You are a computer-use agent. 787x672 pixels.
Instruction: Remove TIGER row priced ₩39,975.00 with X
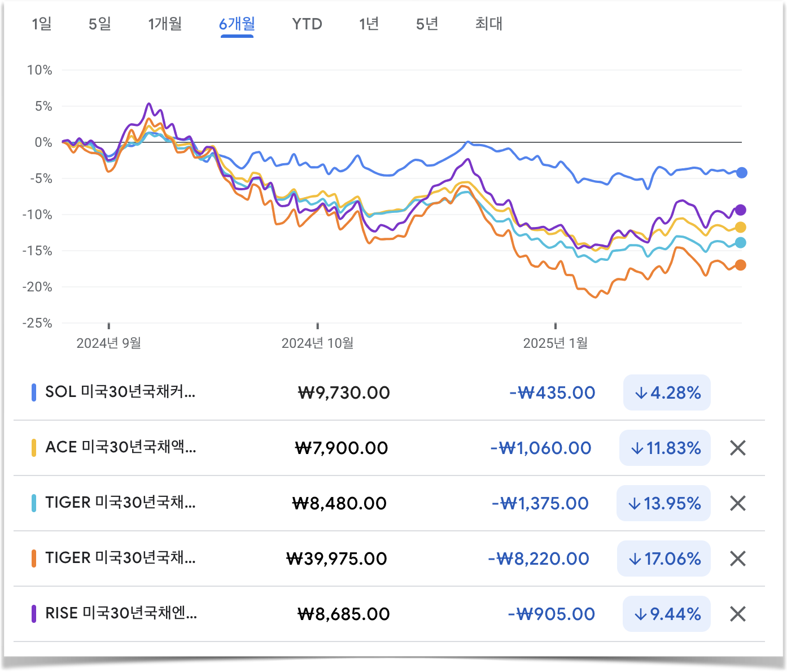[738, 558]
